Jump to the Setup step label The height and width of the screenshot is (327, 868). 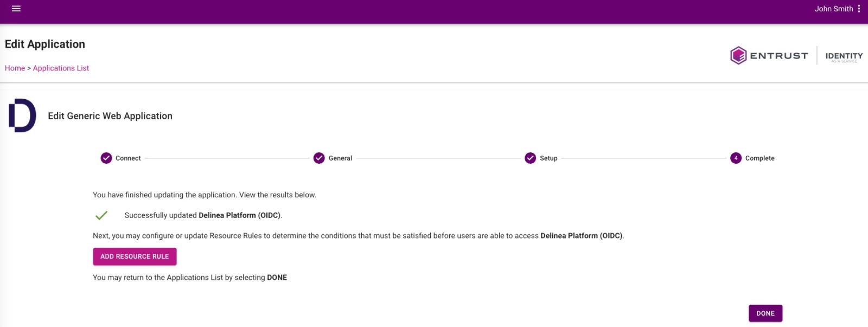click(548, 158)
